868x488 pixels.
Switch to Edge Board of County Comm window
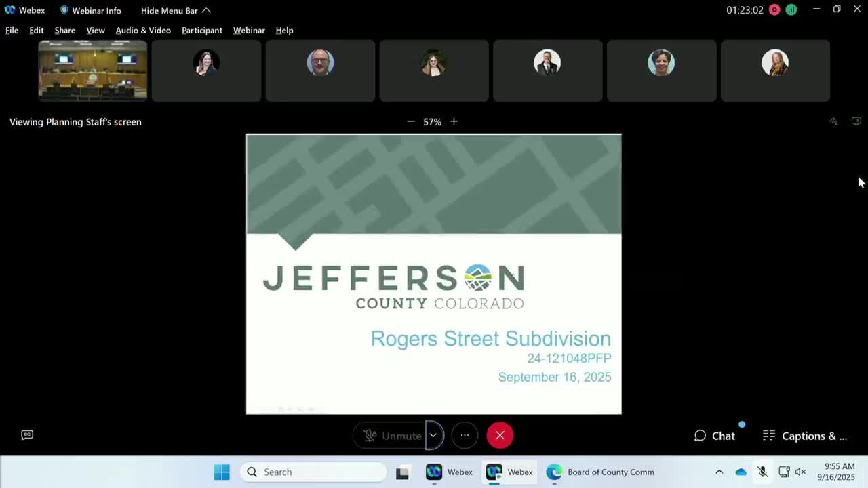click(601, 472)
